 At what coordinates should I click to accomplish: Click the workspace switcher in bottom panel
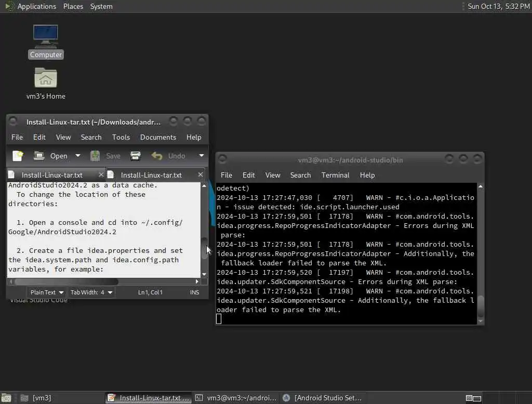[473, 398]
